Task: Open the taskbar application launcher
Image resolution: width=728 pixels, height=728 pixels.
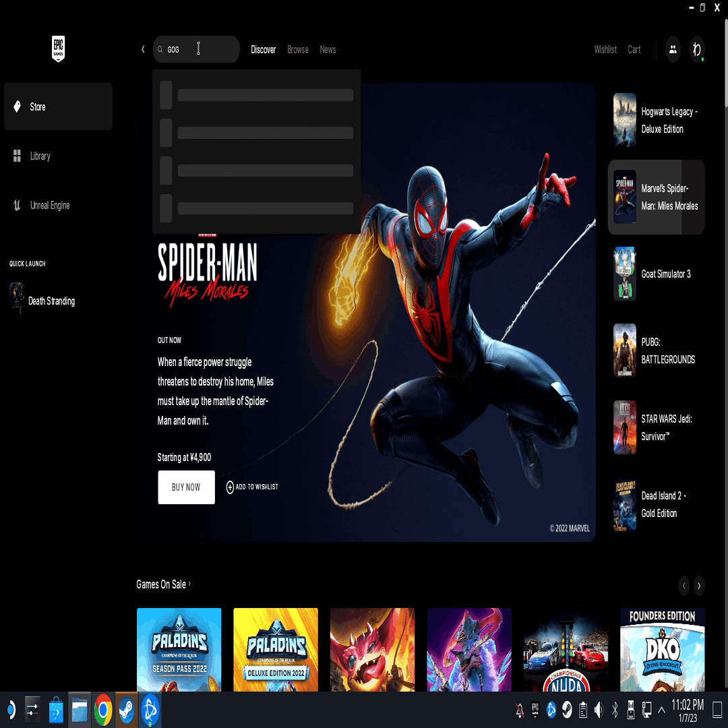Action: click(10, 709)
